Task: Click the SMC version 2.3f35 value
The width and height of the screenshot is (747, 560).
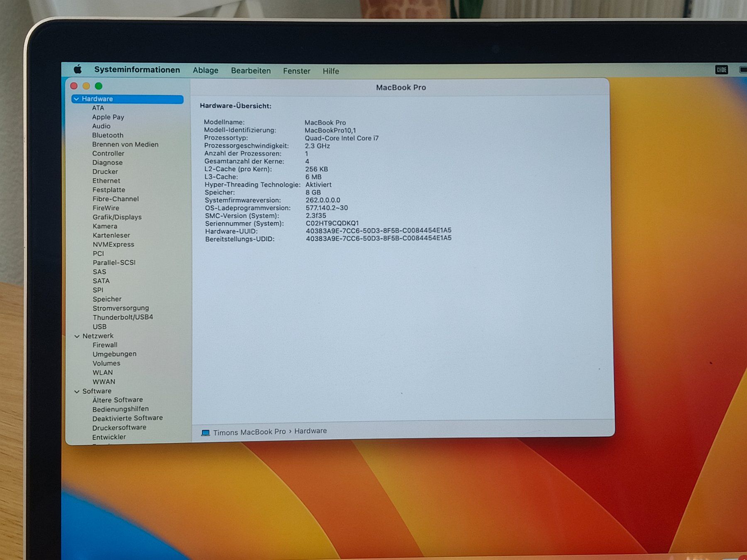Action: pos(316,216)
